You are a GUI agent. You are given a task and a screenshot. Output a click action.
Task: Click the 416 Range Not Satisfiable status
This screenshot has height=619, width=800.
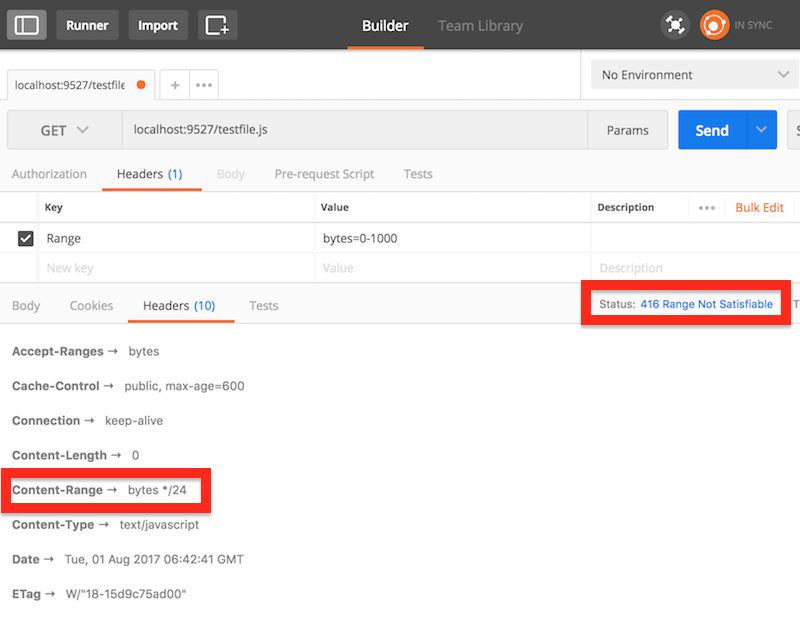(x=707, y=304)
